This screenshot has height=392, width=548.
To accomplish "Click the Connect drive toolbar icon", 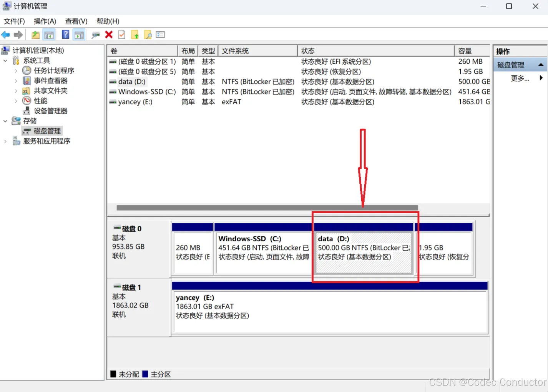I will tap(96, 35).
